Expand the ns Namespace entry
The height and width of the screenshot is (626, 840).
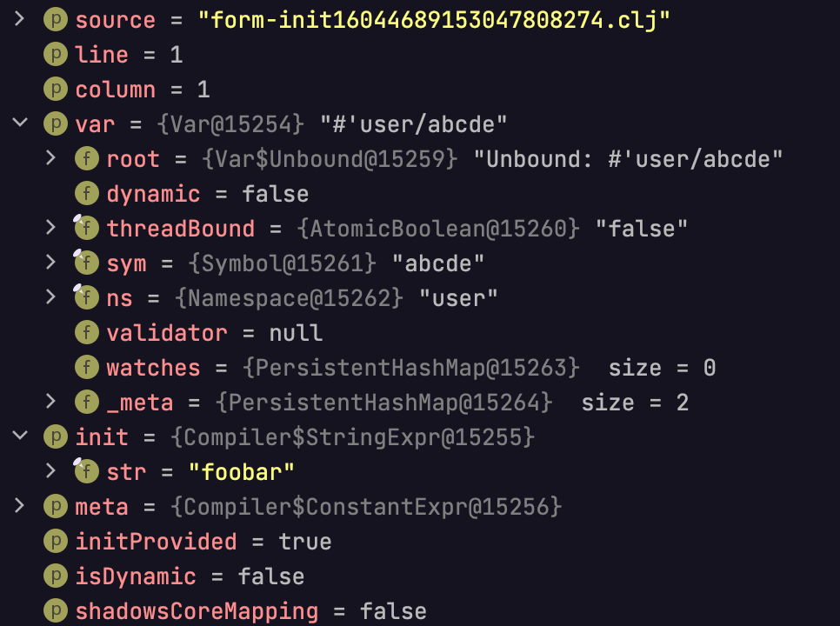[51, 296]
